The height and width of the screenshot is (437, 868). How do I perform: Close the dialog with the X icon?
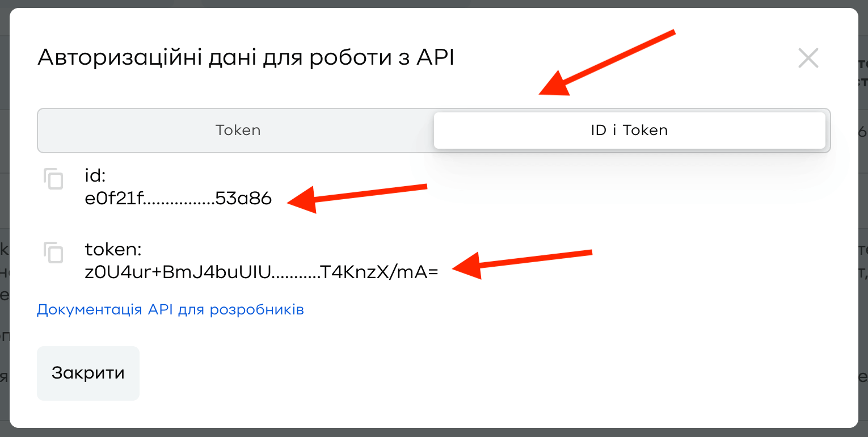pos(808,58)
